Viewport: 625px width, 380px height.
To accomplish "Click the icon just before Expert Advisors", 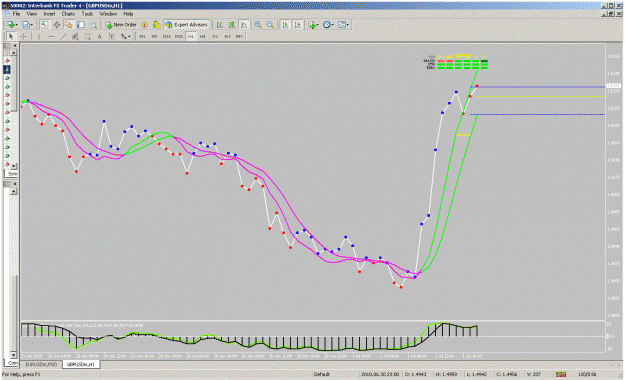I will (x=157, y=25).
